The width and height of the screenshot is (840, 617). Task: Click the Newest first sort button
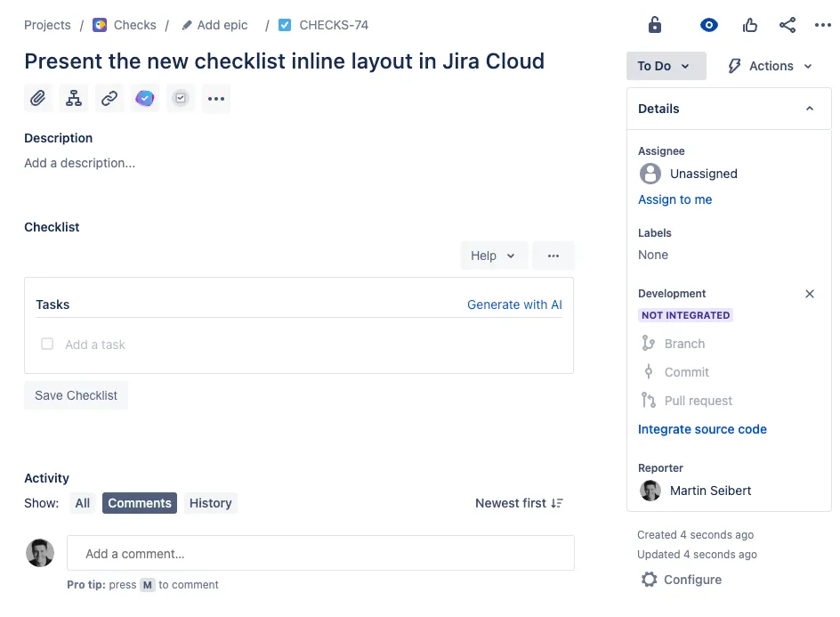point(519,503)
